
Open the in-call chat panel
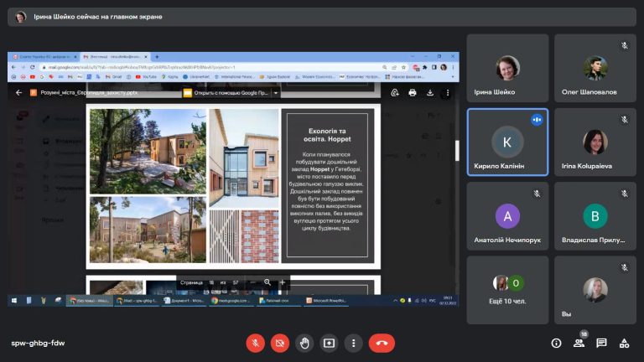601,343
